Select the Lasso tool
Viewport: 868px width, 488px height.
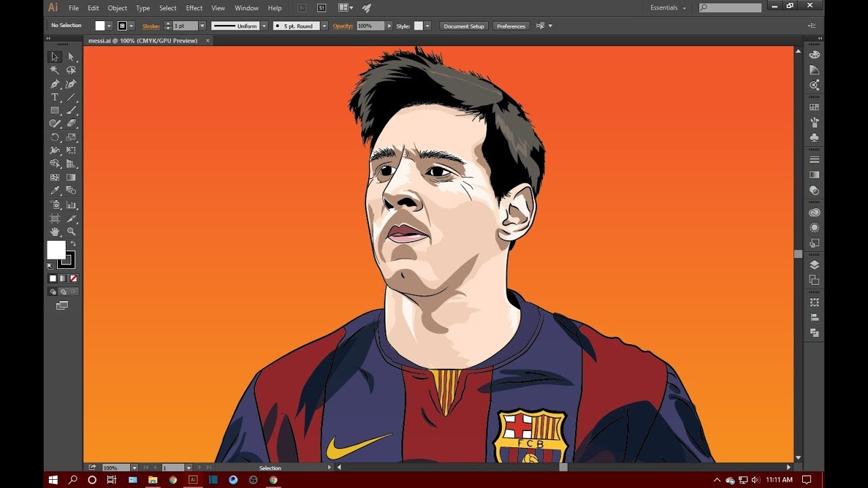(x=71, y=70)
